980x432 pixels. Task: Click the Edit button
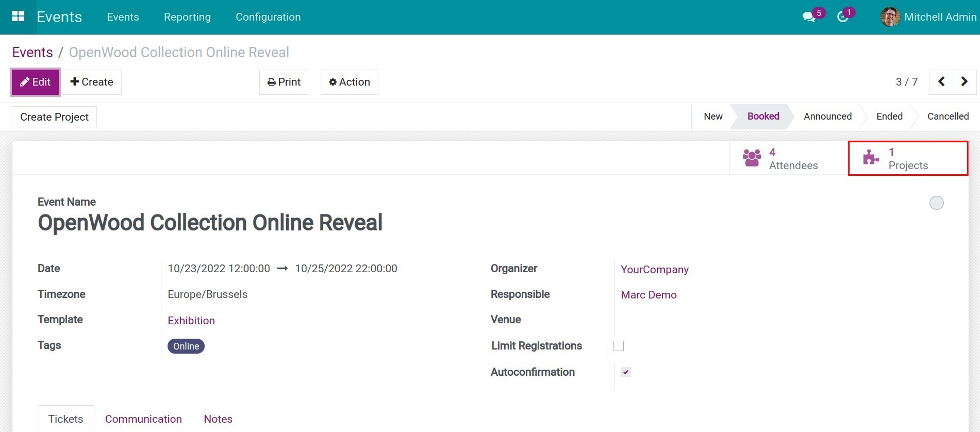pyautogui.click(x=36, y=82)
